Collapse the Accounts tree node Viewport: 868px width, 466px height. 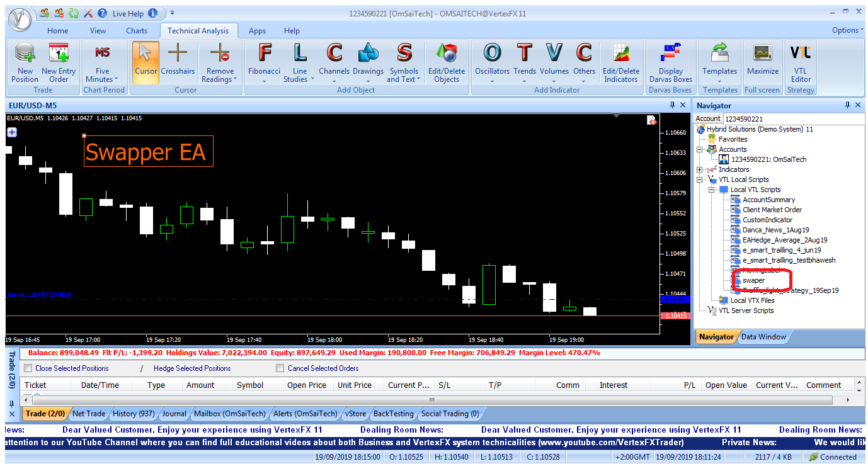click(x=700, y=149)
